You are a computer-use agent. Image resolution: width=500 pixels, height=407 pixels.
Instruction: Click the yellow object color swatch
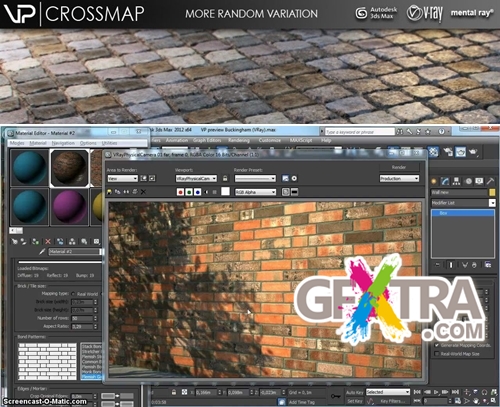pos(492,192)
